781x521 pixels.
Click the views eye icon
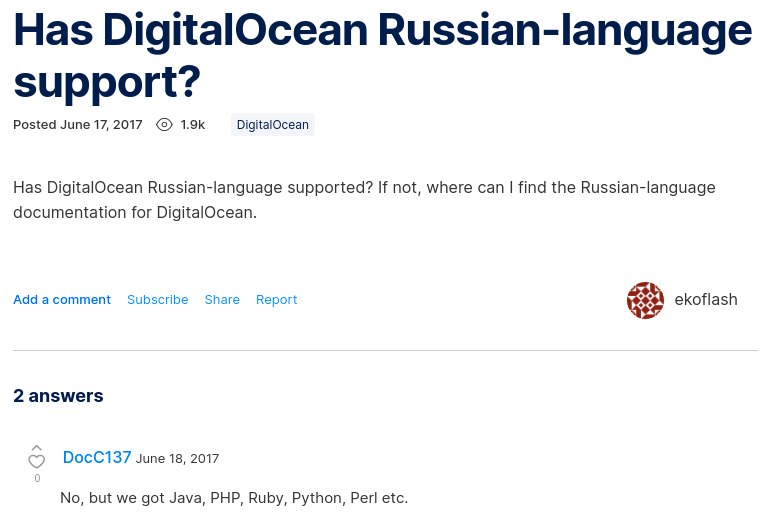[x=164, y=125]
